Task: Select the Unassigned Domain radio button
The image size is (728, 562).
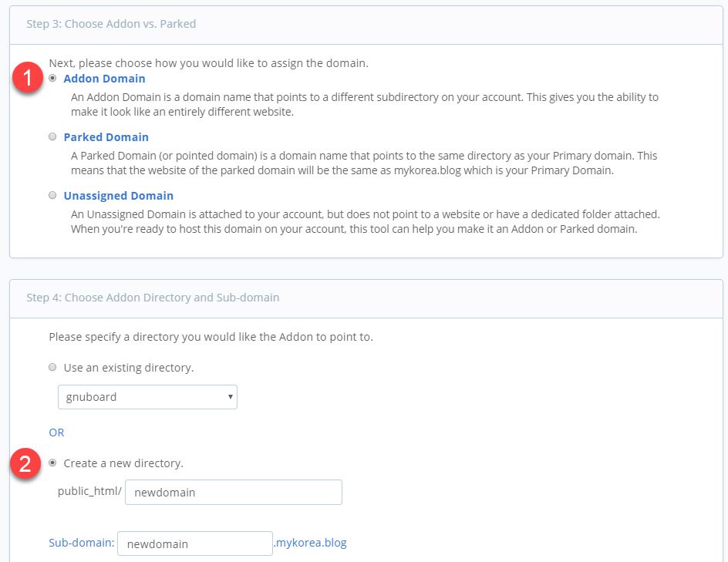Action: click(x=52, y=195)
